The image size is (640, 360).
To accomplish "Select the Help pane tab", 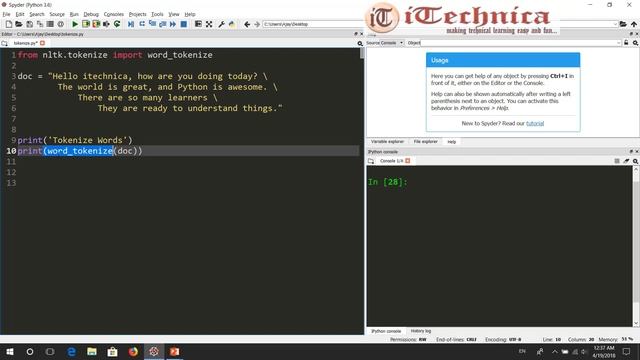I will 451,142.
